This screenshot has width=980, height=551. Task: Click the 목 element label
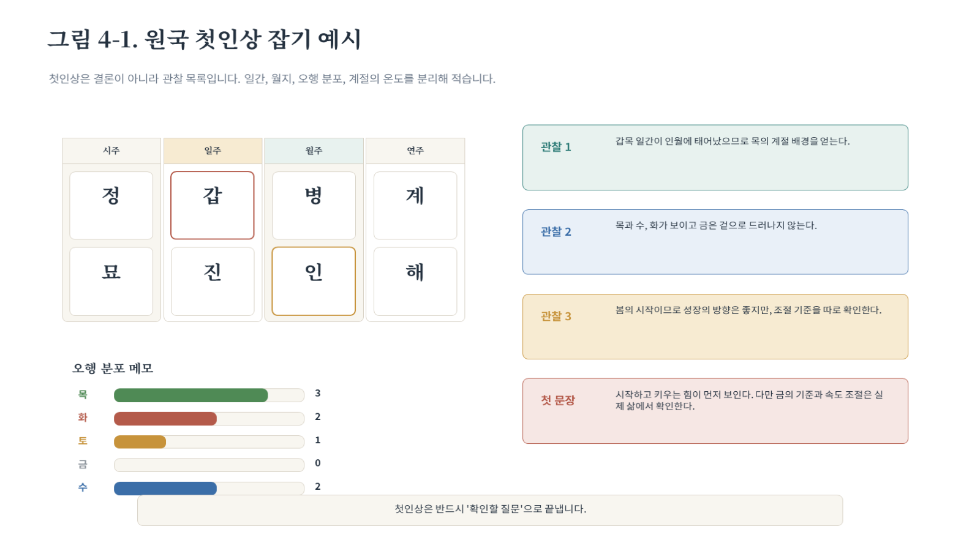[x=83, y=394]
